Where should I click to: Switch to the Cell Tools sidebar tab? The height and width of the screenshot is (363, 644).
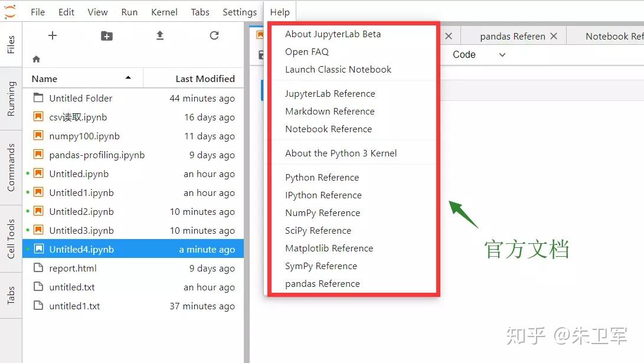(x=11, y=238)
